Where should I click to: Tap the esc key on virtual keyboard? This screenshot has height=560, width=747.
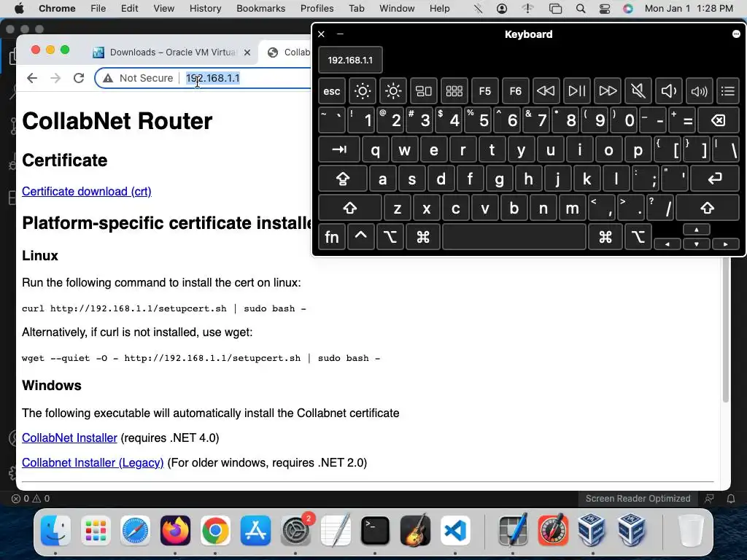click(332, 91)
